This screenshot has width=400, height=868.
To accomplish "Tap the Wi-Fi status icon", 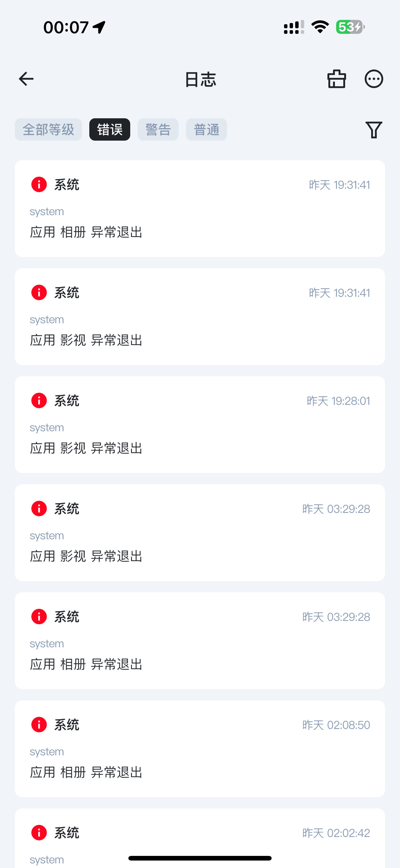I will 320,27.
